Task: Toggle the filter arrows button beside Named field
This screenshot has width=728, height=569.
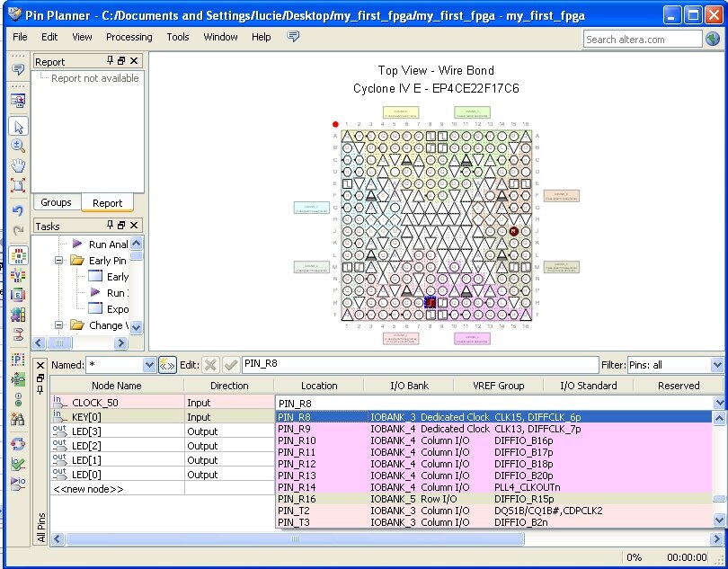Action: 167,365
